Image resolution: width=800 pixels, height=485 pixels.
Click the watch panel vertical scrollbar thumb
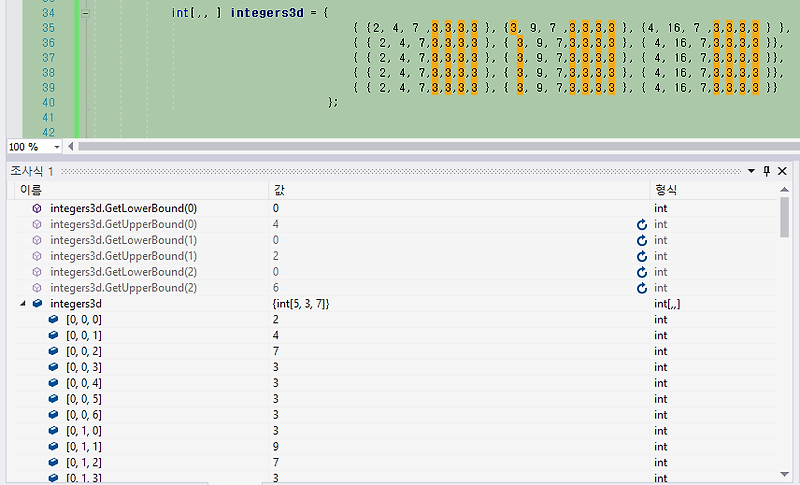click(x=785, y=217)
